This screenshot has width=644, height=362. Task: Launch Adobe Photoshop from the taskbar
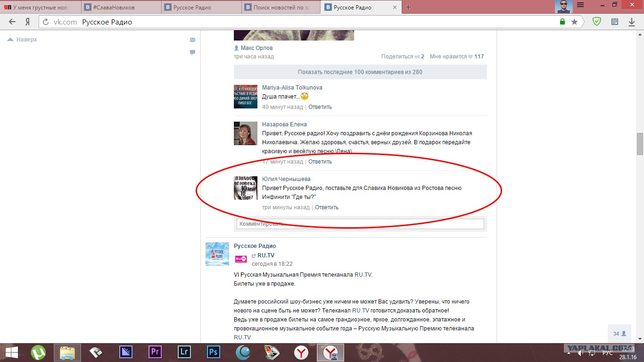pos(214,353)
